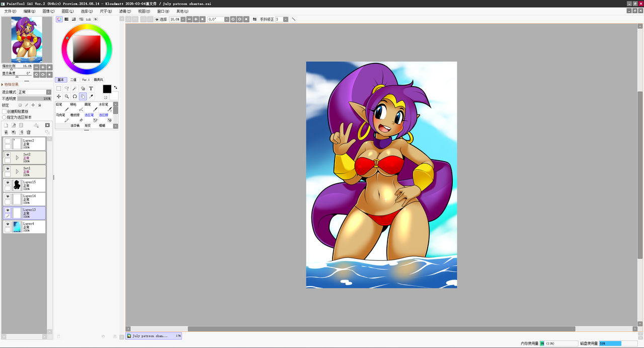Choose the 橡皮擦 eraser tool

pyautogui.click(x=76, y=118)
